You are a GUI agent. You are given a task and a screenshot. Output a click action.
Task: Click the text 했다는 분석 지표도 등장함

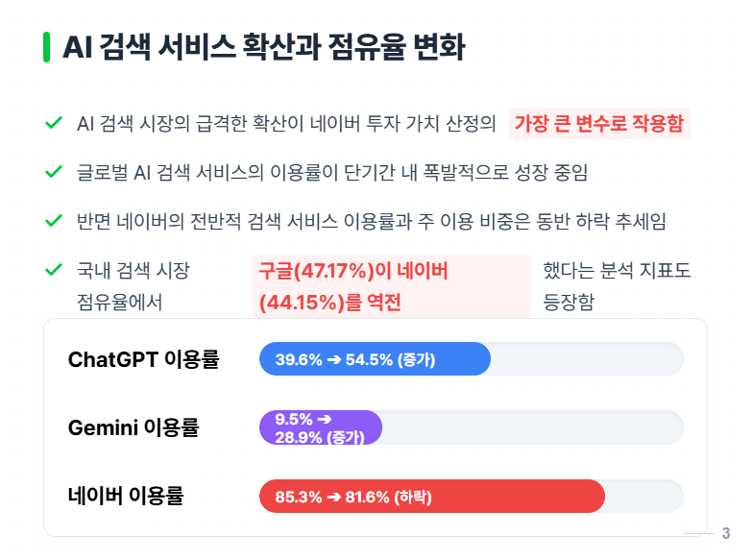pyautogui.click(x=617, y=286)
